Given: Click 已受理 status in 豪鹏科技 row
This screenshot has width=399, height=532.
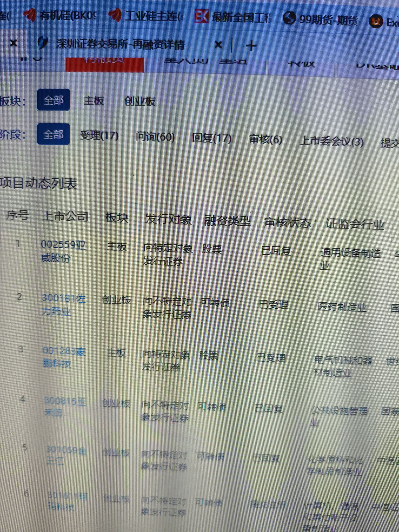Looking at the screenshot, I should (271, 358).
